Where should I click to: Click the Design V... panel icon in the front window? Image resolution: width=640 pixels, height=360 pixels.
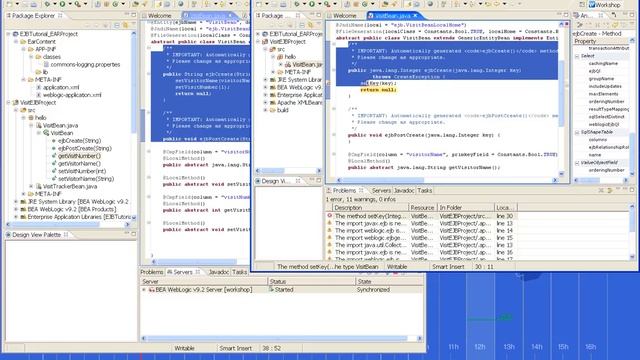tap(258, 181)
